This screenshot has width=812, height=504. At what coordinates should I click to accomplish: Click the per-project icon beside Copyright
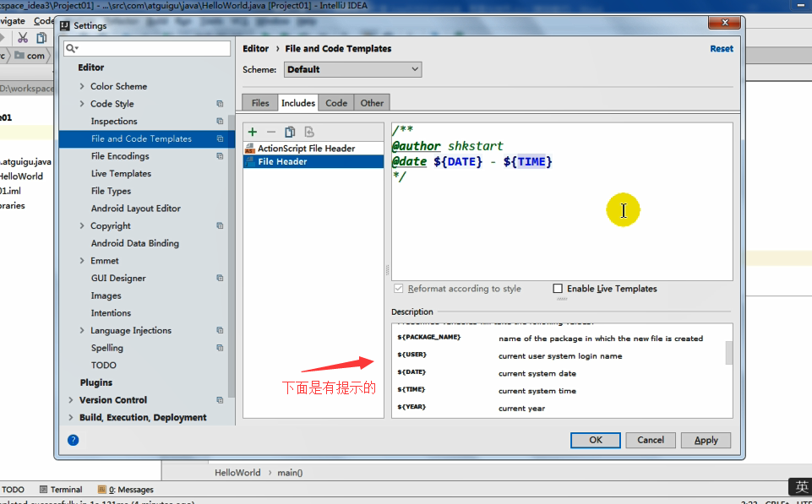pyautogui.click(x=220, y=226)
